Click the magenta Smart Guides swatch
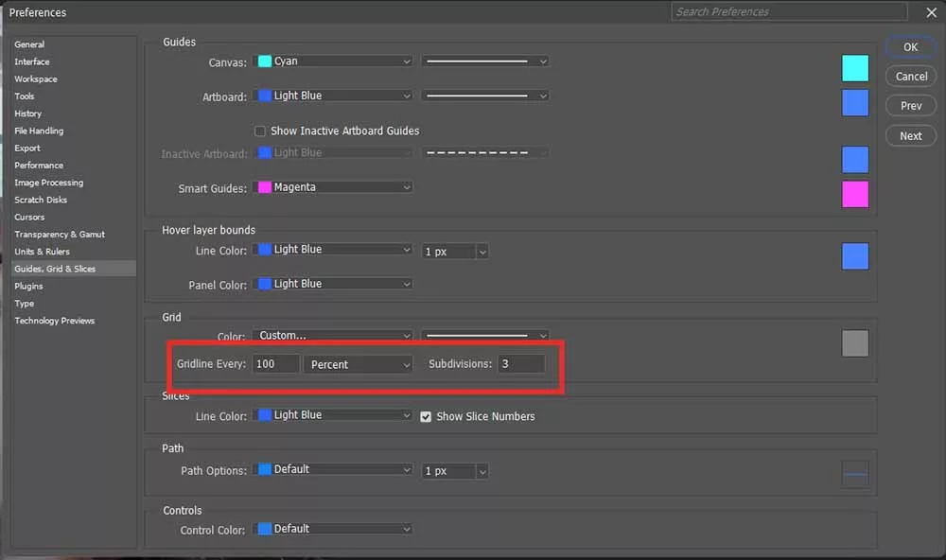The height and width of the screenshot is (560, 946). [x=854, y=194]
